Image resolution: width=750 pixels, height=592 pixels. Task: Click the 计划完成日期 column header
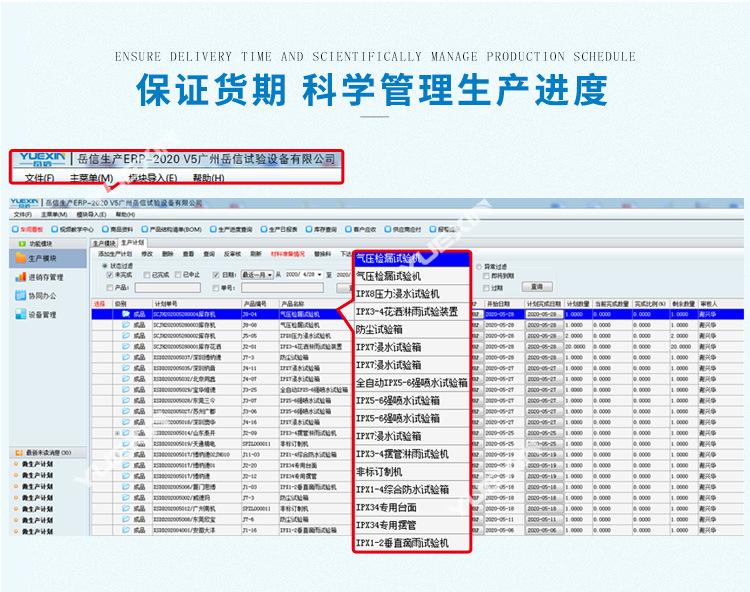tap(544, 304)
